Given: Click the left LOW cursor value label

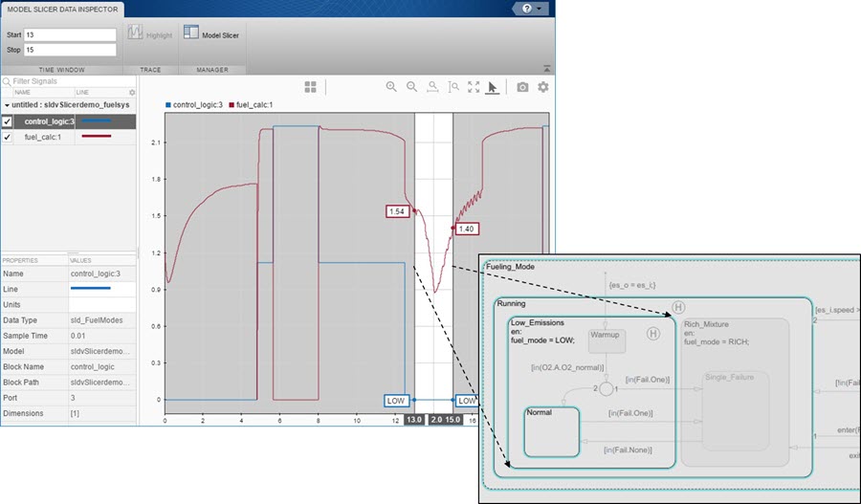Looking at the screenshot, I should coord(396,401).
